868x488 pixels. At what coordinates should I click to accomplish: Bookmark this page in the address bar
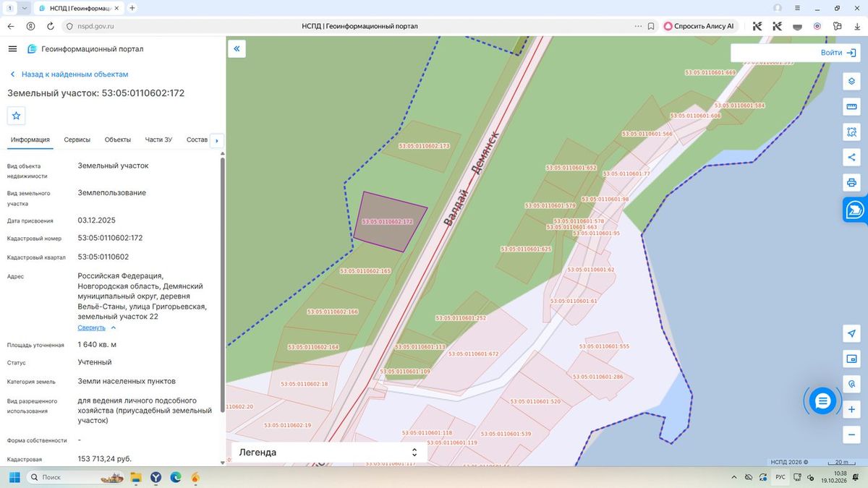(x=651, y=26)
